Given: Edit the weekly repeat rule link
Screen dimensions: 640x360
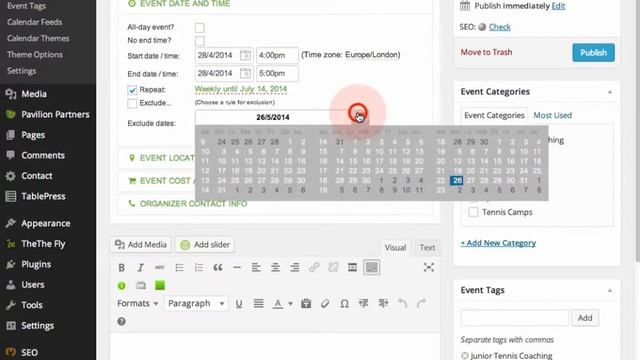Looking at the screenshot, I should point(241,89).
